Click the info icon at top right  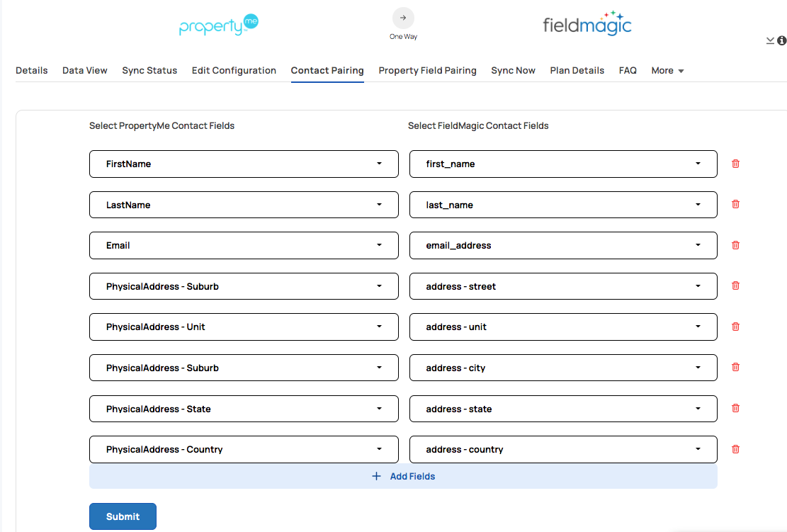pos(781,40)
